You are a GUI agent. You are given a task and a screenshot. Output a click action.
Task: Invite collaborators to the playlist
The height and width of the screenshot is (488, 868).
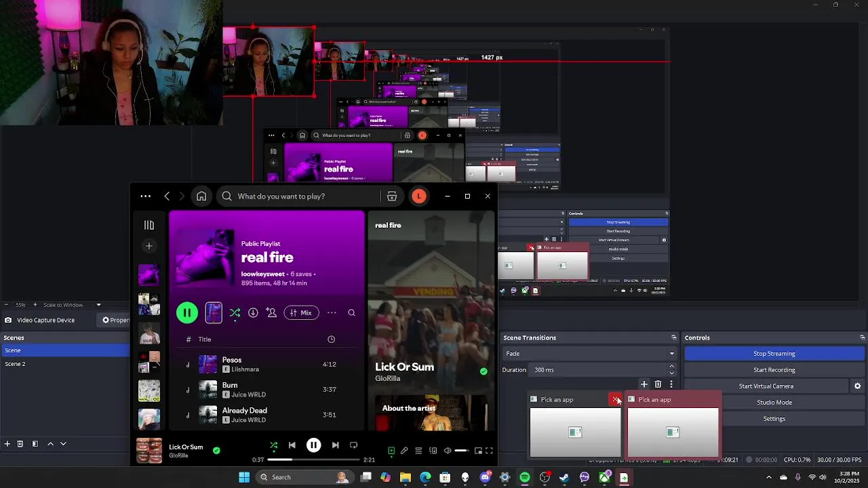tap(271, 312)
